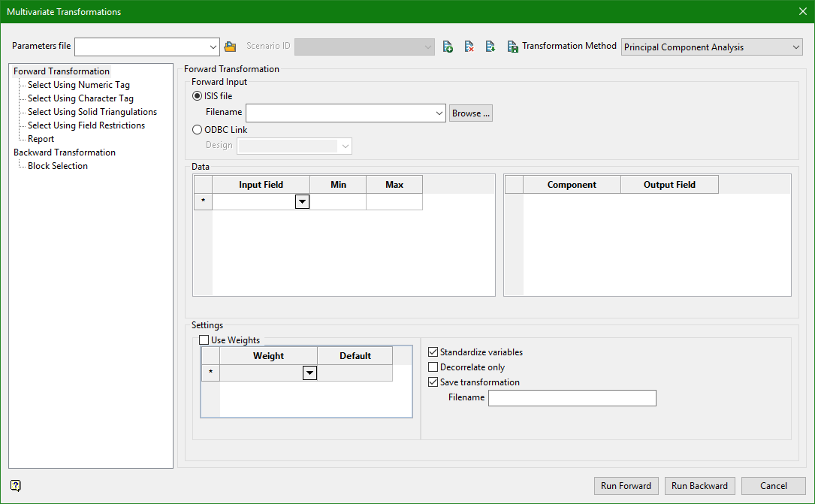Click the Run Forward button
Screen dimensions: 815x504
click(x=626, y=486)
